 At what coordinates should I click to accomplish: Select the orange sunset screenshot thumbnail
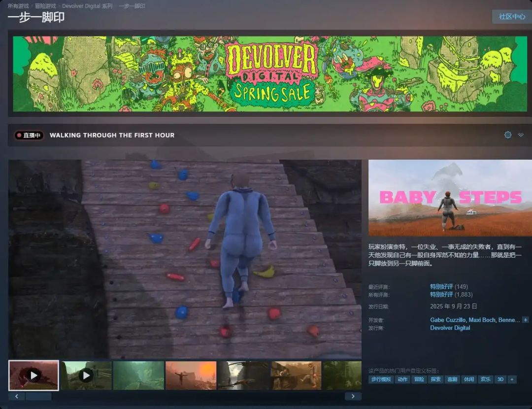tap(191, 375)
